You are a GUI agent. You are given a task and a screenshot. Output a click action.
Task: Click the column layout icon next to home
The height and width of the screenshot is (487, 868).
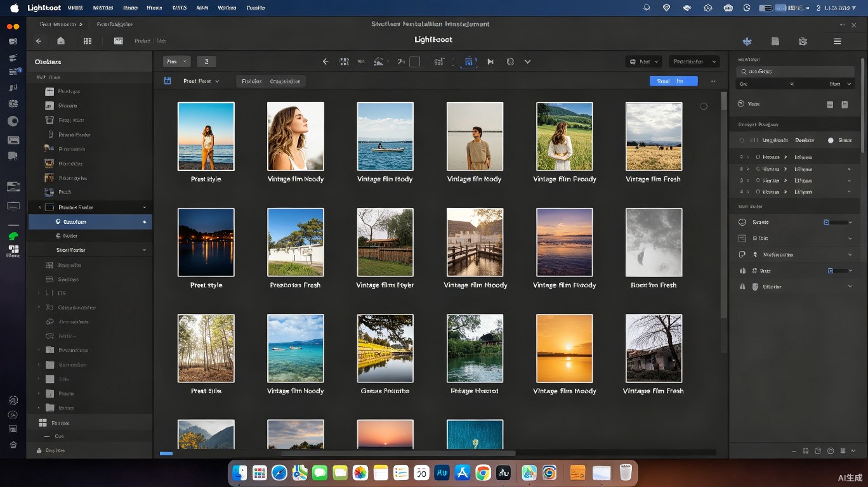[88, 41]
